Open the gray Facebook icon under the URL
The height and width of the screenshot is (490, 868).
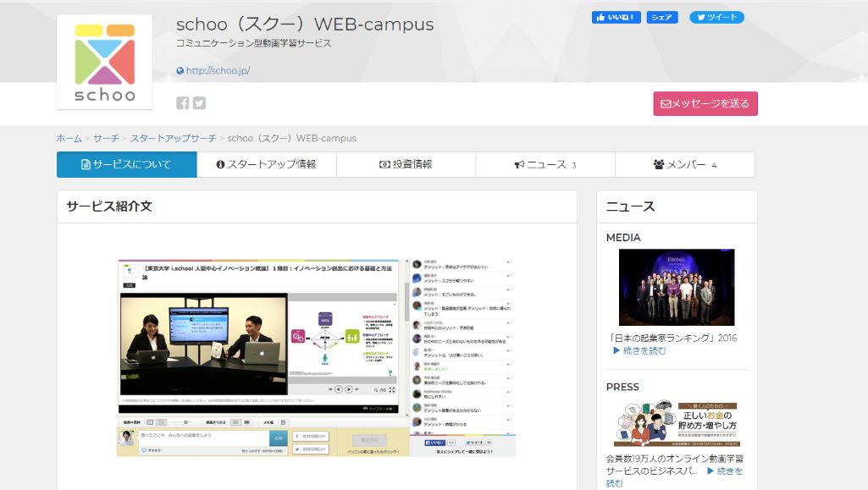pyautogui.click(x=183, y=103)
